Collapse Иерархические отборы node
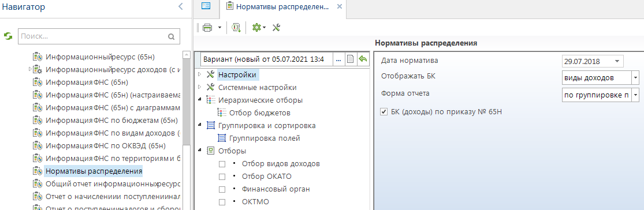Viewport: 644px width, 210px height. click(x=200, y=100)
